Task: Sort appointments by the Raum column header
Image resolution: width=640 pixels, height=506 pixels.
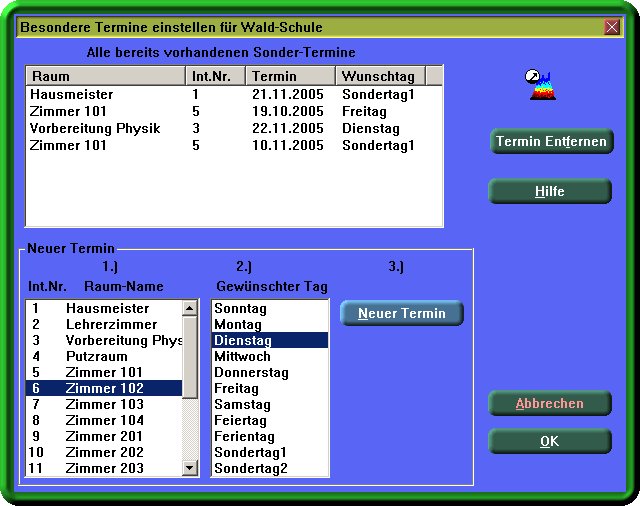Action: pos(105,76)
